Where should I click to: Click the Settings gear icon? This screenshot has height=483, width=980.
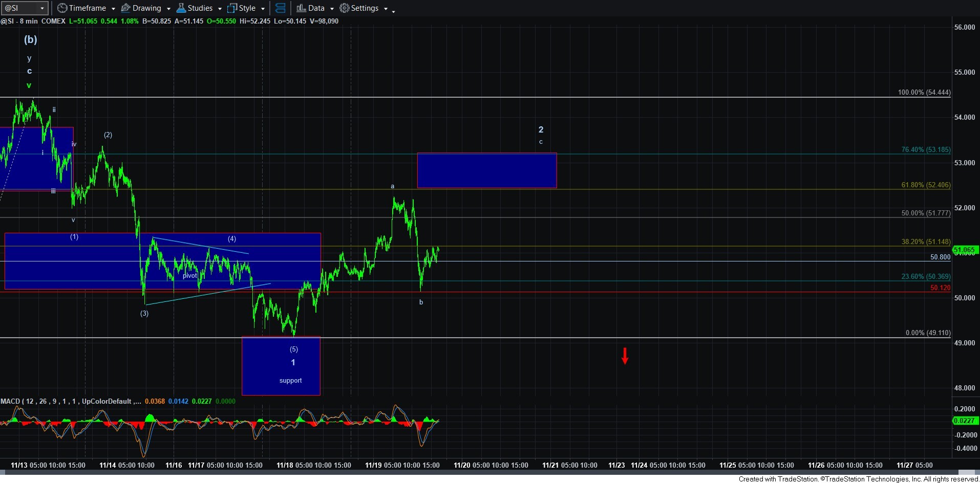pyautogui.click(x=345, y=8)
